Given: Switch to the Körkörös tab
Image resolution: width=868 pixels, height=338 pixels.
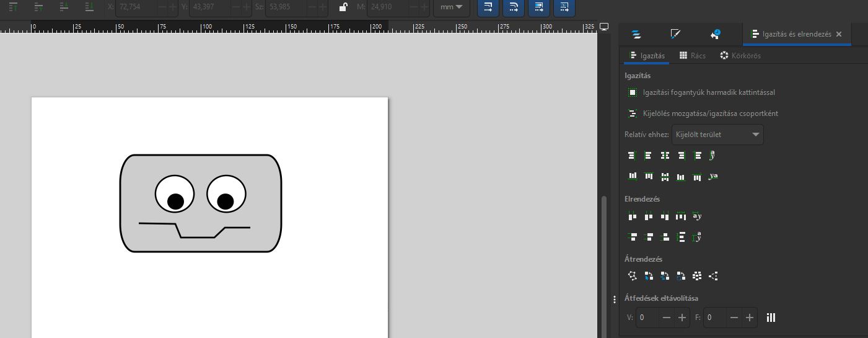Looking at the screenshot, I should pos(740,56).
